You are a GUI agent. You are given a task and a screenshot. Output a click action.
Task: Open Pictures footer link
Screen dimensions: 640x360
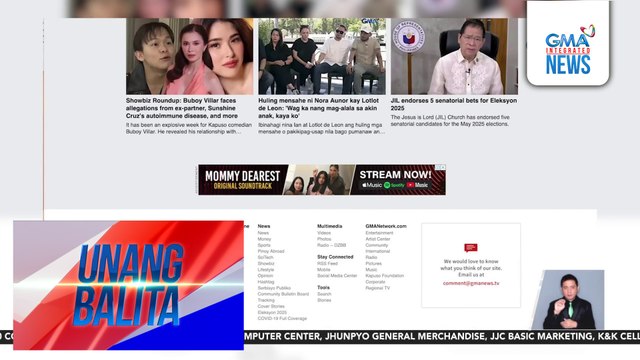[x=373, y=263]
